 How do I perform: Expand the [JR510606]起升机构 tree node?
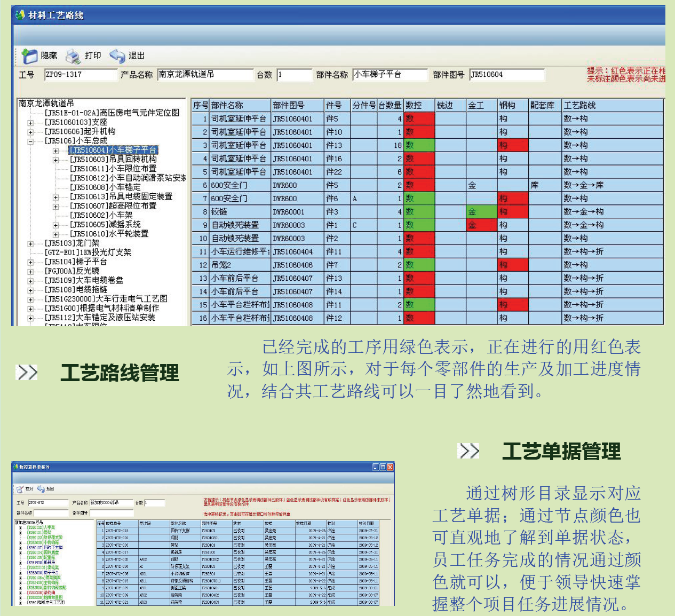(30, 132)
